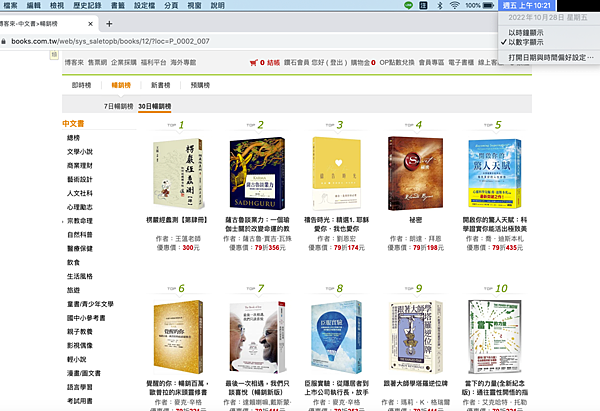Viewport: 600px width, 411px height.
Task: Select 以數字顯示 option
Action: pyautogui.click(x=526, y=42)
